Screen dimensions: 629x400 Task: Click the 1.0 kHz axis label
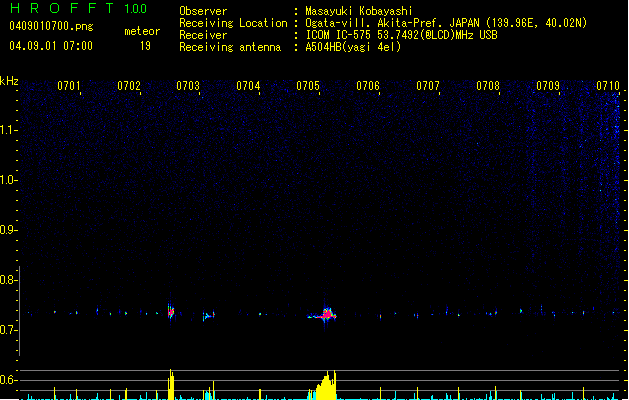pyautogui.click(x=8, y=180)
